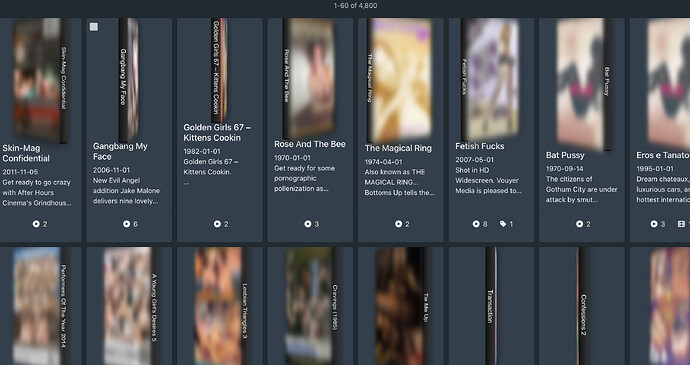
Task: Open the Tie Me Up cover thumbnail
Action: click(x=402, y=306)
